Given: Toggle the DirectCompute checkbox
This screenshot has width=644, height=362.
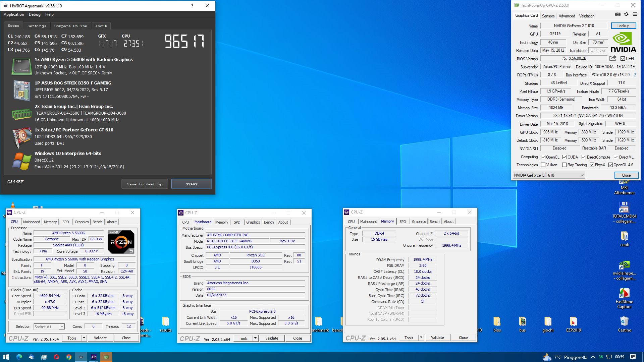Looking at the screenshot, I should tap(584, 157).
